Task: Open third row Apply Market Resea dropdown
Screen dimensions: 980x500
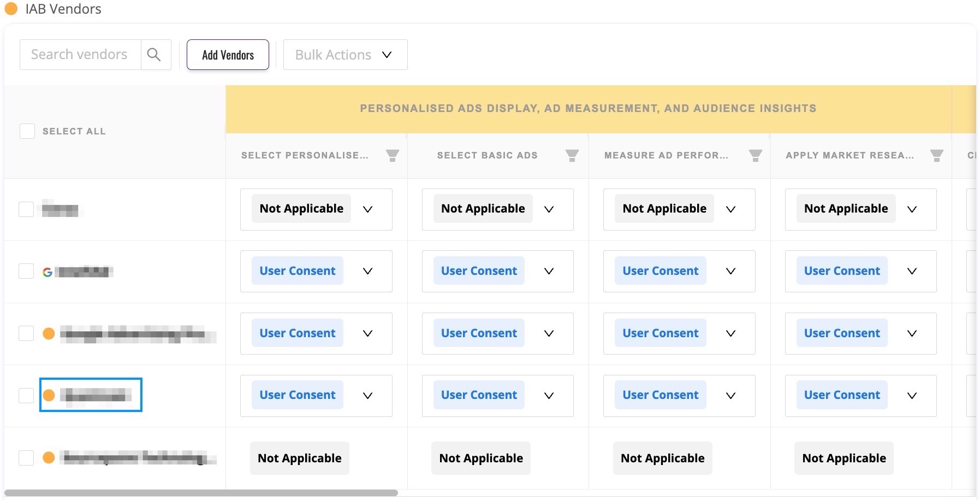Action: (x=860, y=333)
